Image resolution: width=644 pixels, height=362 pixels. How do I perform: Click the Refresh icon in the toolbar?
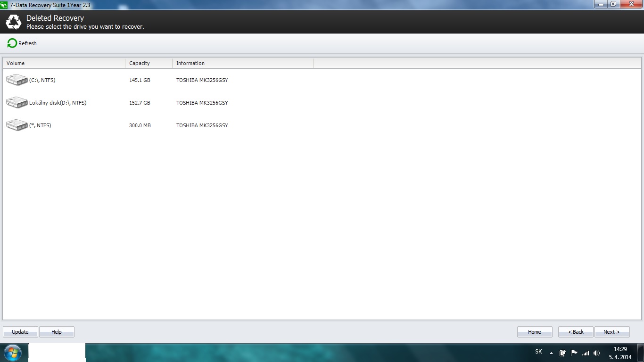12,43
